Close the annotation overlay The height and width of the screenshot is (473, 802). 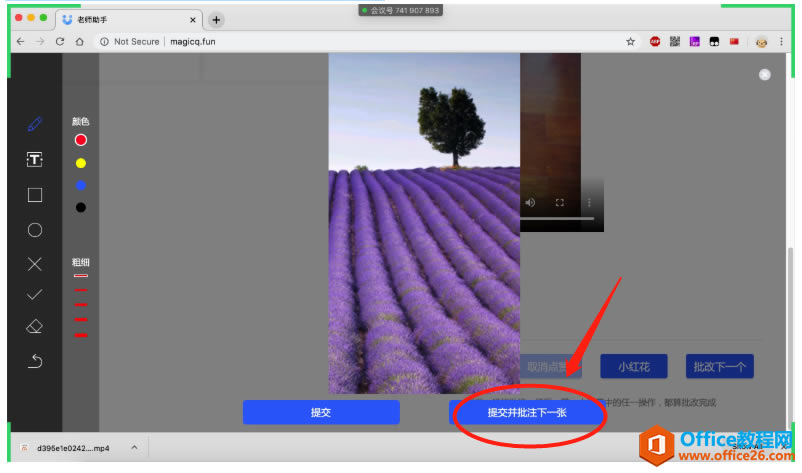click(x=765, y=75)
